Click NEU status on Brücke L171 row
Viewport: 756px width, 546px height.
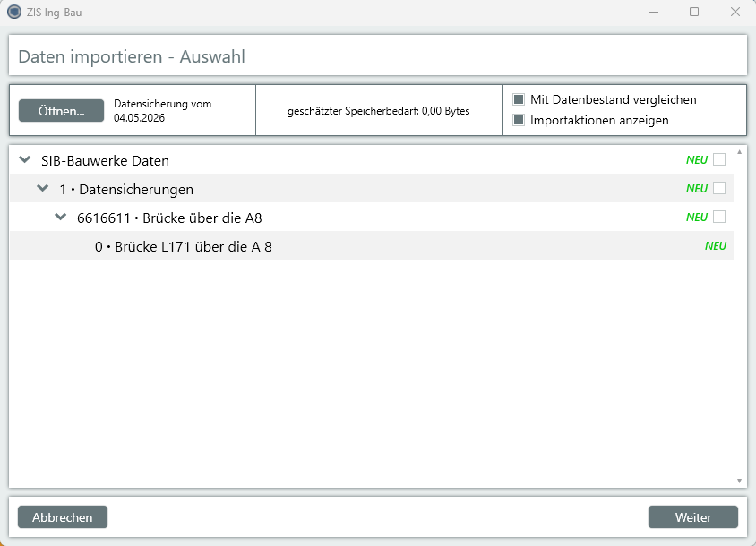(x=716, y=246)
